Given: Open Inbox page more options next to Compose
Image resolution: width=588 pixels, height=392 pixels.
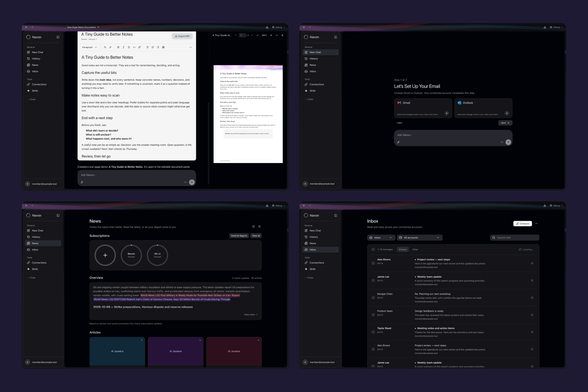Looking at the screenshot, I should click(536, 224).
